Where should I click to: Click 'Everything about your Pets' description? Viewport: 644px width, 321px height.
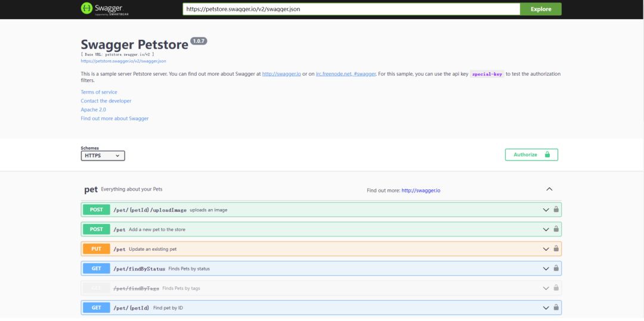click(132, 189)
